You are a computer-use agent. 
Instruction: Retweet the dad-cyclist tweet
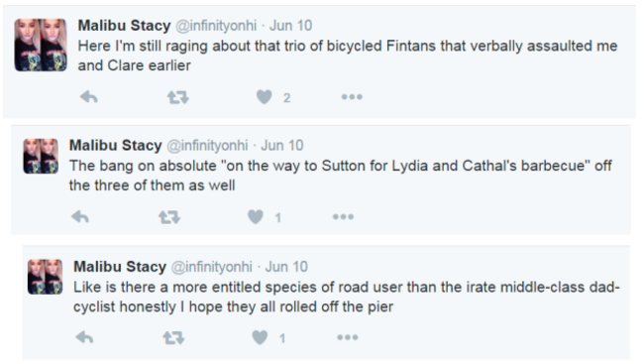tap(173, 338)
